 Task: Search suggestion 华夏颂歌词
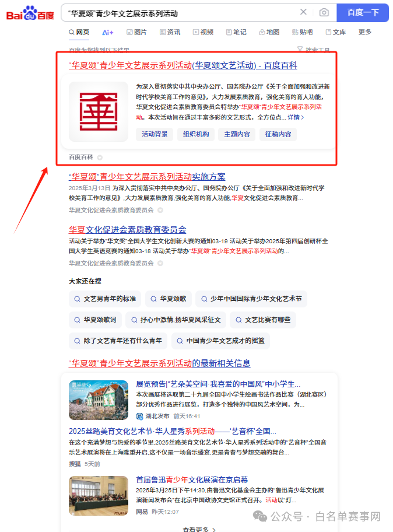coord(95,320)
